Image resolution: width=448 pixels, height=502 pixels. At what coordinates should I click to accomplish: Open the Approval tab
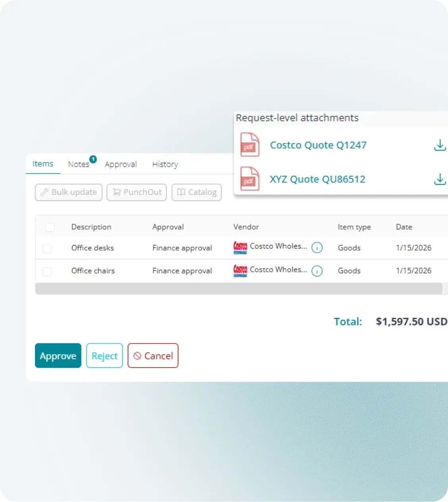pos(121,164)
